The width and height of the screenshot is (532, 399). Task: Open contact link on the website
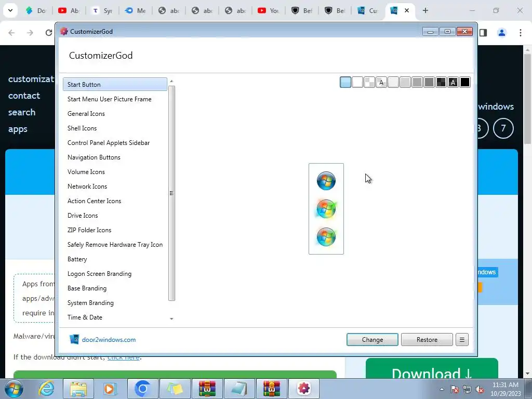click(x=24, y=96)
